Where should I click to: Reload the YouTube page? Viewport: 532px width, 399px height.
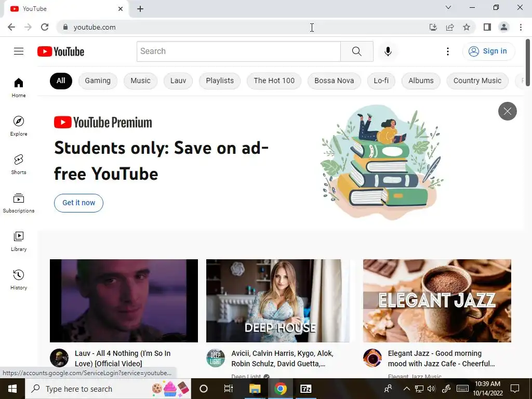45,27
